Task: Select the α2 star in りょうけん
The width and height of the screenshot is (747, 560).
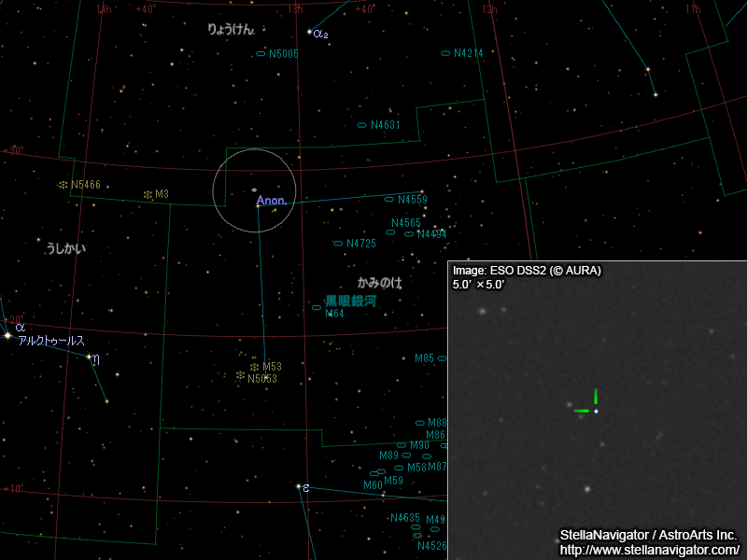Action: click(309, 33)
